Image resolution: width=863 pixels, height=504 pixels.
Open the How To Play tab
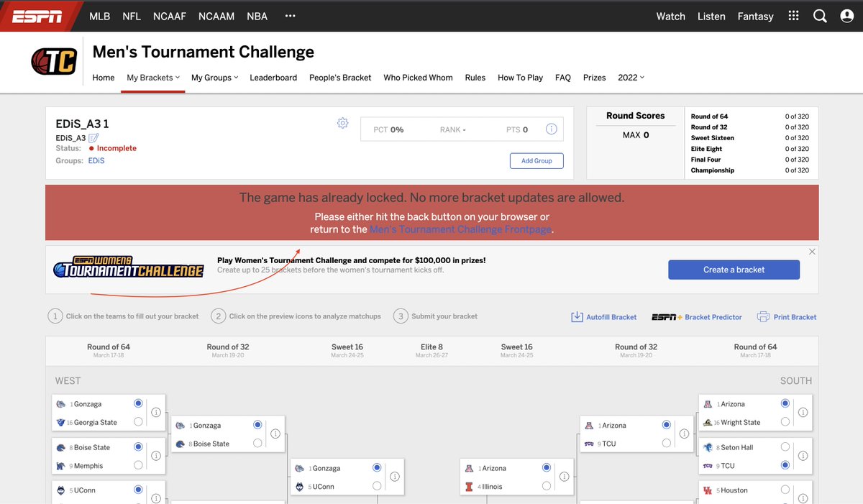(520, 78)
